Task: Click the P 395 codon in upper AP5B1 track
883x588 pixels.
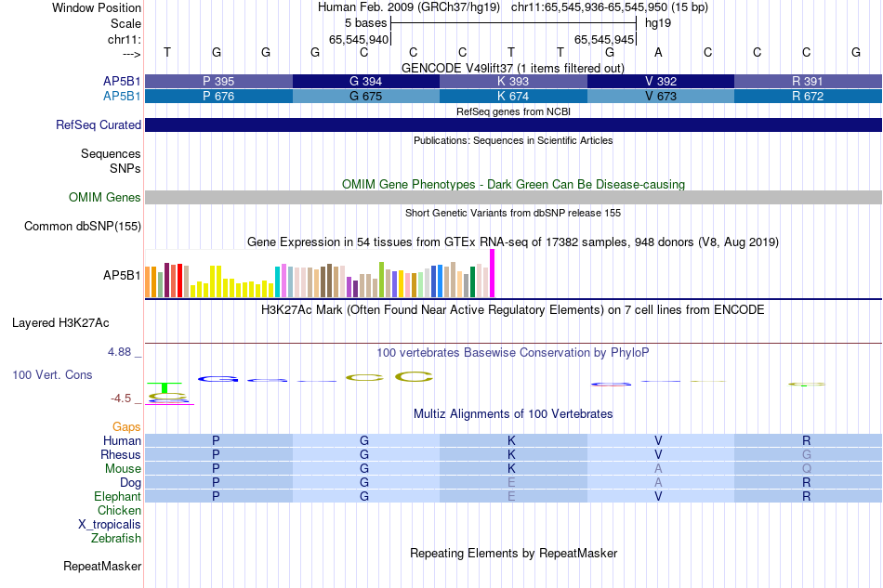Action: (x=218, y=81)
